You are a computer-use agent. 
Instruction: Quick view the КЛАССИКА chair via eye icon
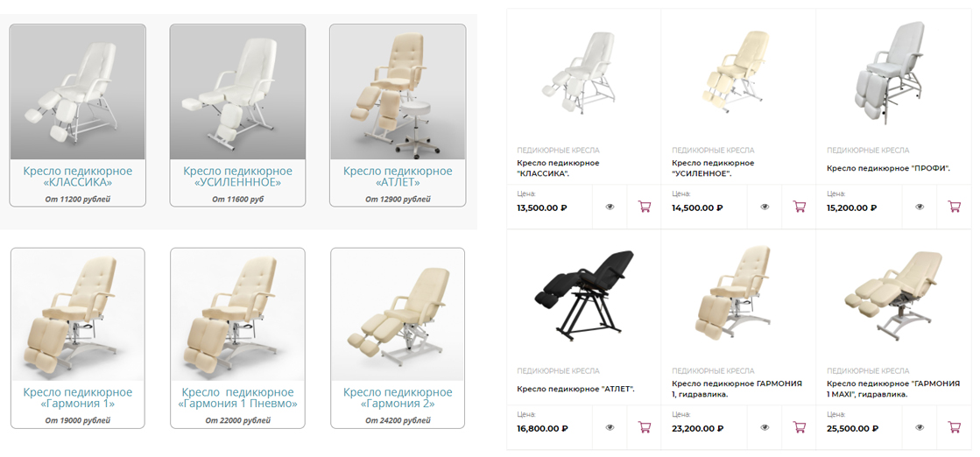(610, 207)
